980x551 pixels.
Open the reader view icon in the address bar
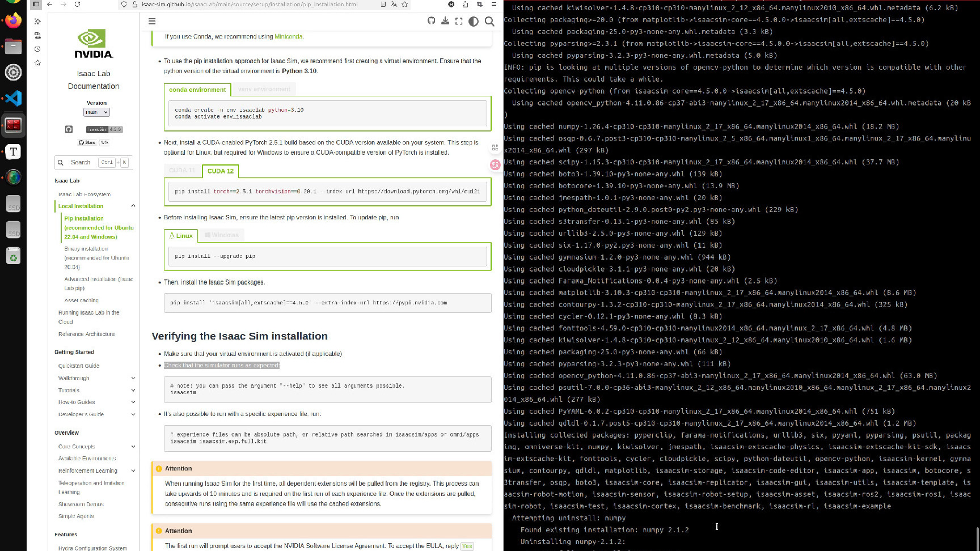383,4
